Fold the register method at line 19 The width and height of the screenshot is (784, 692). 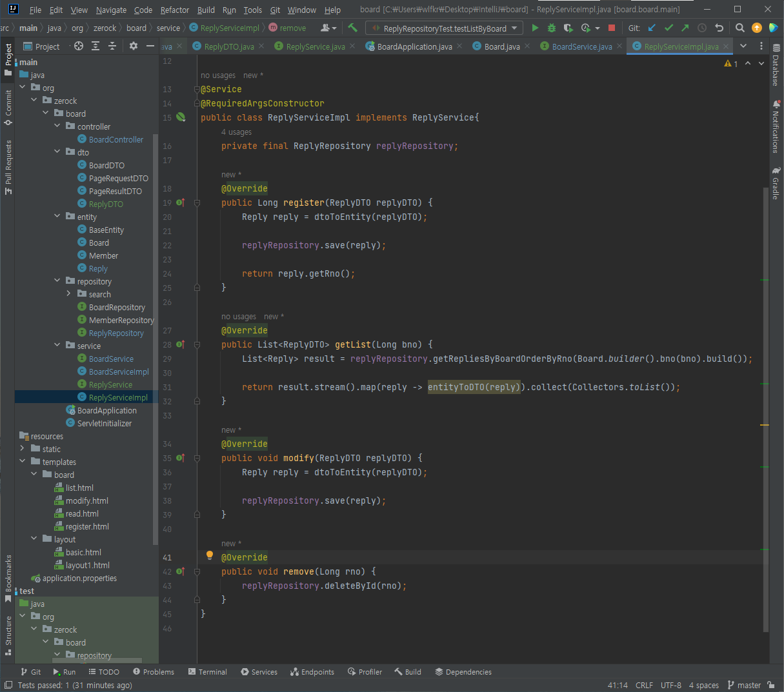(197, 203)
